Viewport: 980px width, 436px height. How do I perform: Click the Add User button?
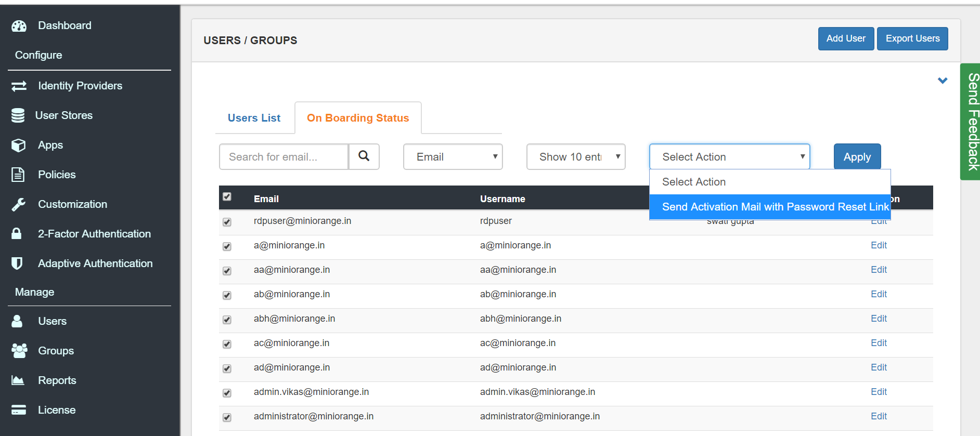tap(845, 39)
